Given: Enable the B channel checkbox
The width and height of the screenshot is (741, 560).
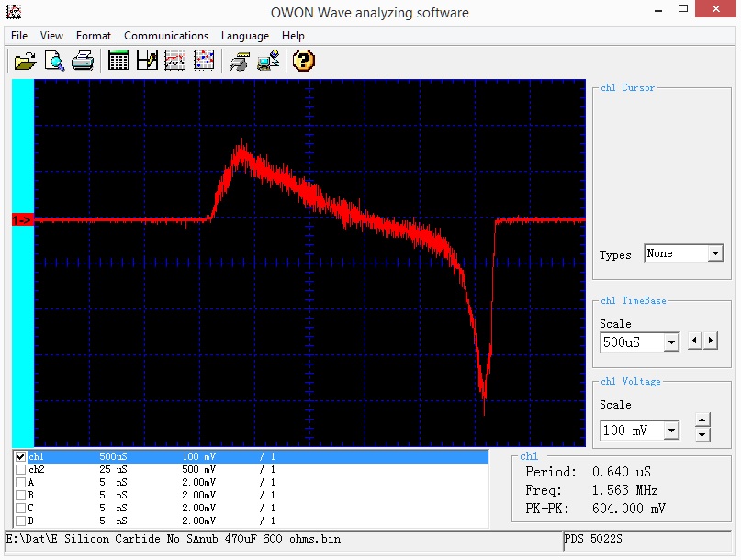Looking at the screenshot, I should 20,495.
